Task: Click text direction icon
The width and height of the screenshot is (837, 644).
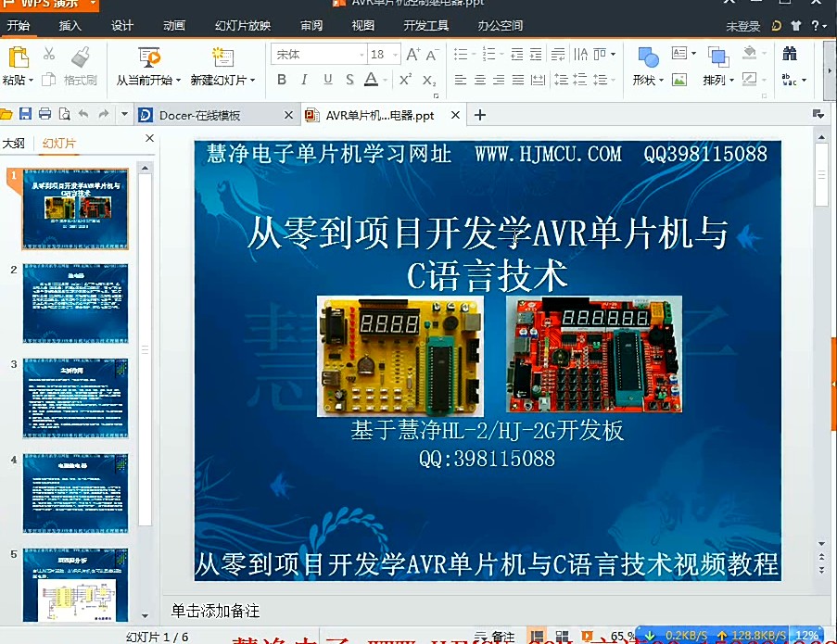Action: point(581,54)
